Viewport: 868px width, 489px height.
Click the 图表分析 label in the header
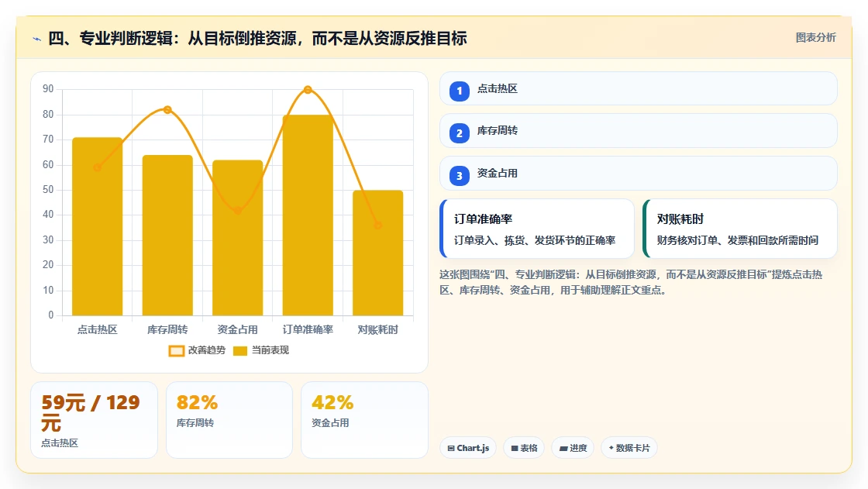click(x=815, y=38)
